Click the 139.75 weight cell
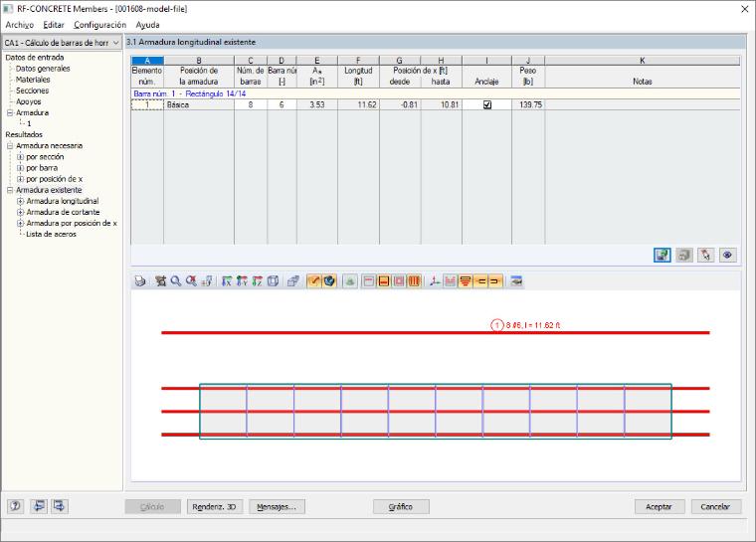The width and height of the screenshot is (756, 542). [528, 104]
